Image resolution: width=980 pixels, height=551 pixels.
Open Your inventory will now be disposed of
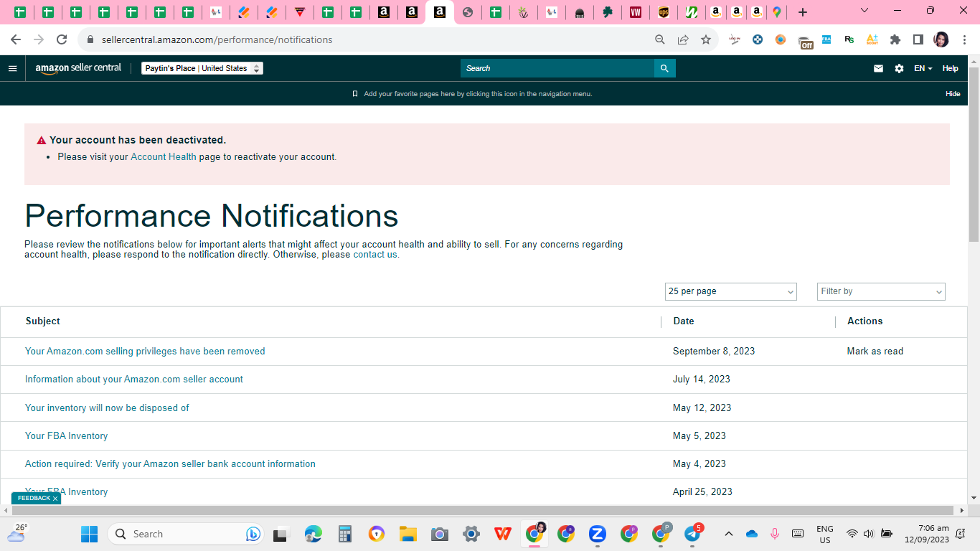[107, 408]
